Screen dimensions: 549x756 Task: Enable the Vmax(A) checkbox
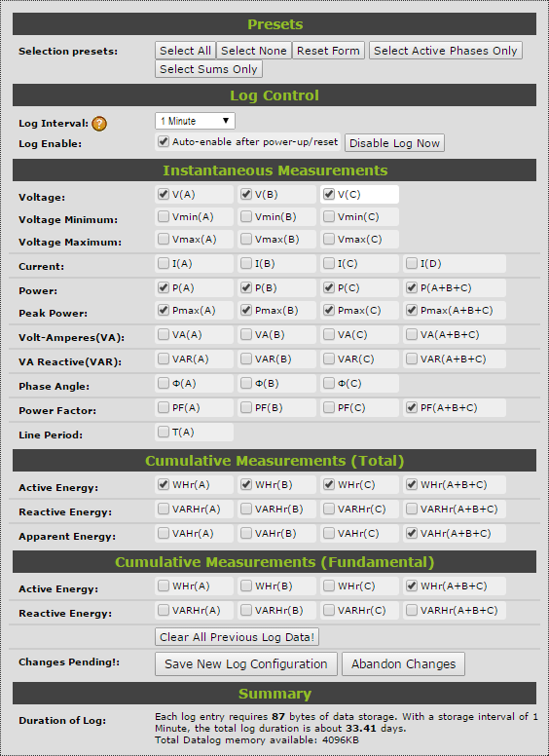164,239
